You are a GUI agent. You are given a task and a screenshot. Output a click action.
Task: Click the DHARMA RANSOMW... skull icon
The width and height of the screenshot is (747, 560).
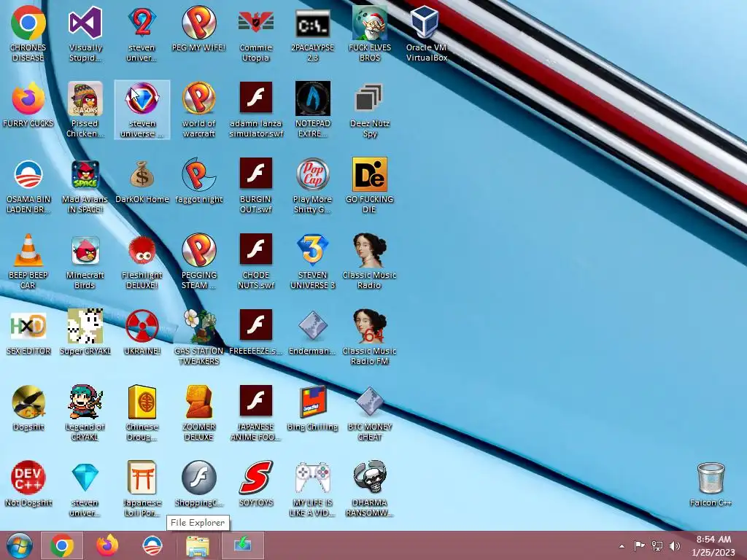coord(370,489)
